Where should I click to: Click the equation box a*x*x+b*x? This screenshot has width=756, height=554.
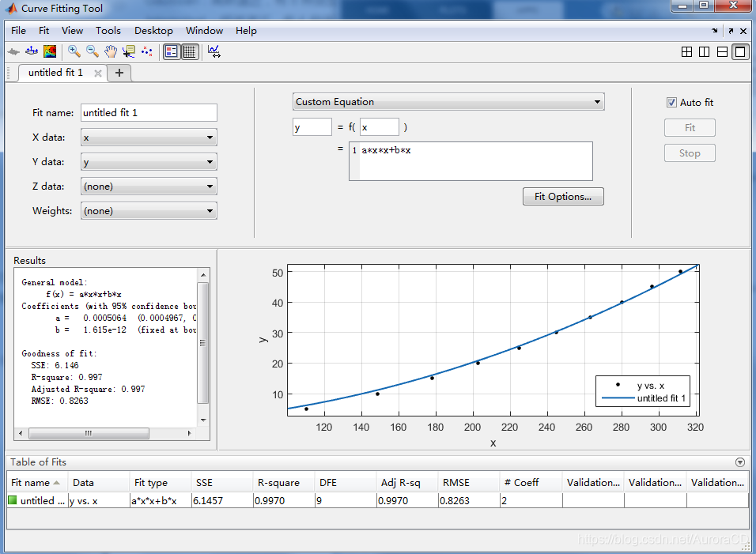(471, 161)
